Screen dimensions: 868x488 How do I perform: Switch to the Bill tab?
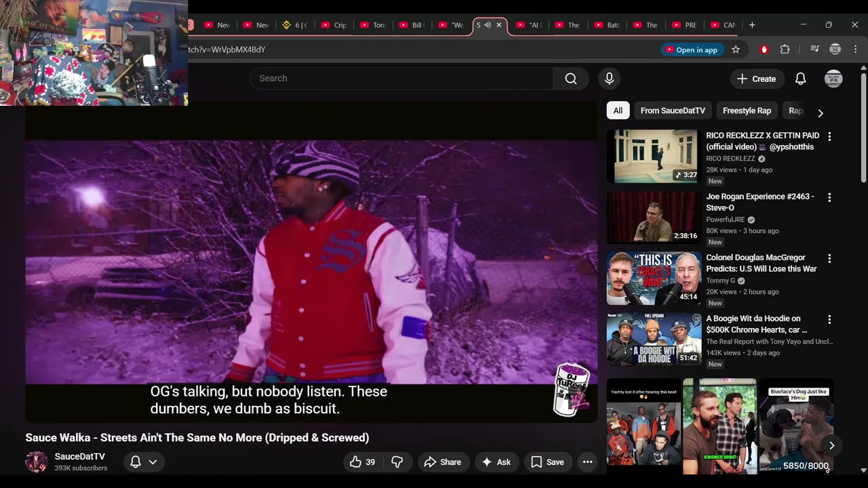[x=412, y=25]
